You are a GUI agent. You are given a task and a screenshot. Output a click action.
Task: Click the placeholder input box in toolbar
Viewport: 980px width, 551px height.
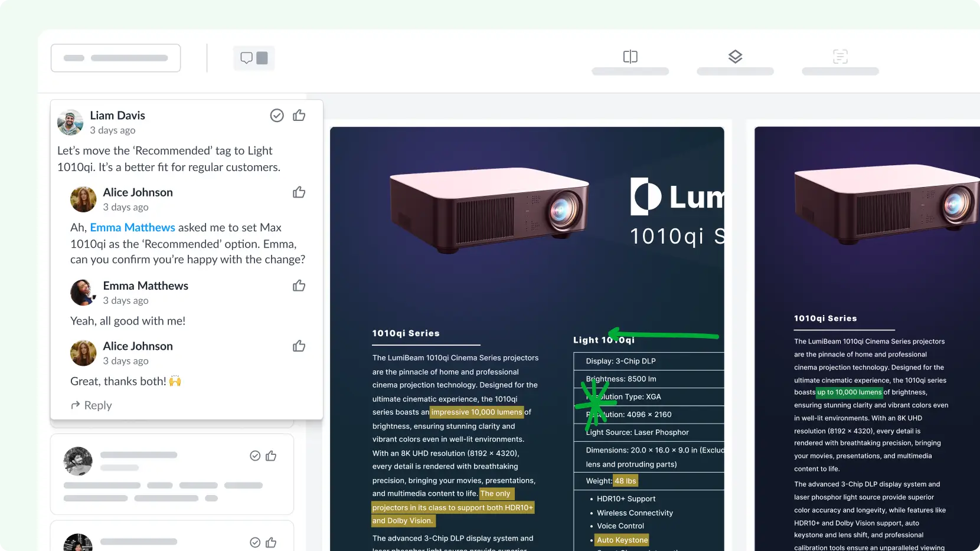point(116,58)
